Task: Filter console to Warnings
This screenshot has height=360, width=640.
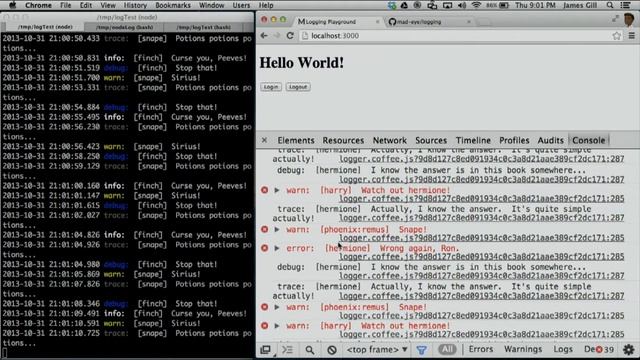Action: 523,349
